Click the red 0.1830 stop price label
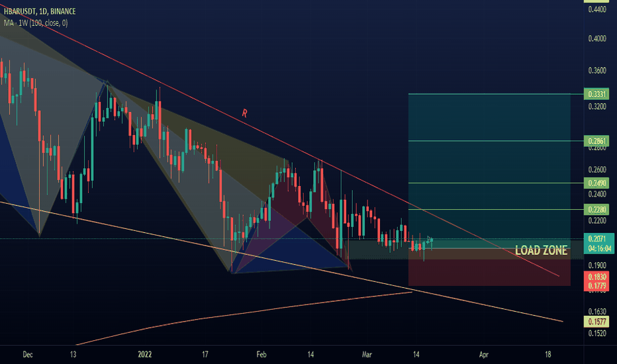 click(x=596, y=276)
